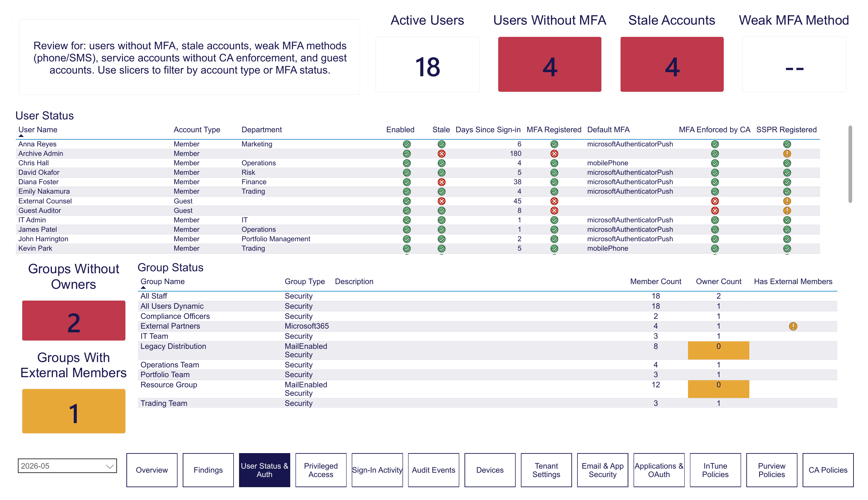This screenshot has width=868, height=500.
Task: Click Archive Admin's SSPR warning icon
Action: 786,154
